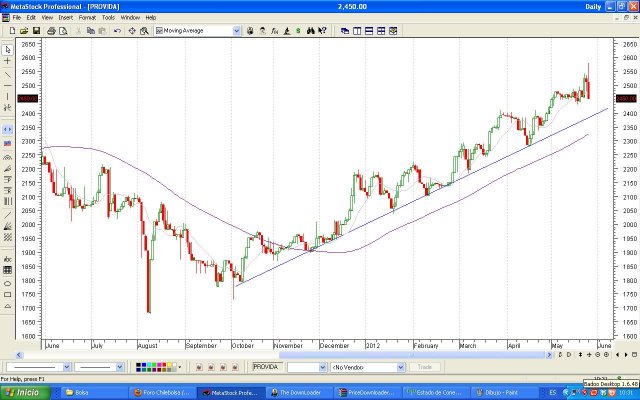Viewport: 640px width, 400px height.
Task: Select the arrow pointer tool in left toolbar
Action: [8, 47]
